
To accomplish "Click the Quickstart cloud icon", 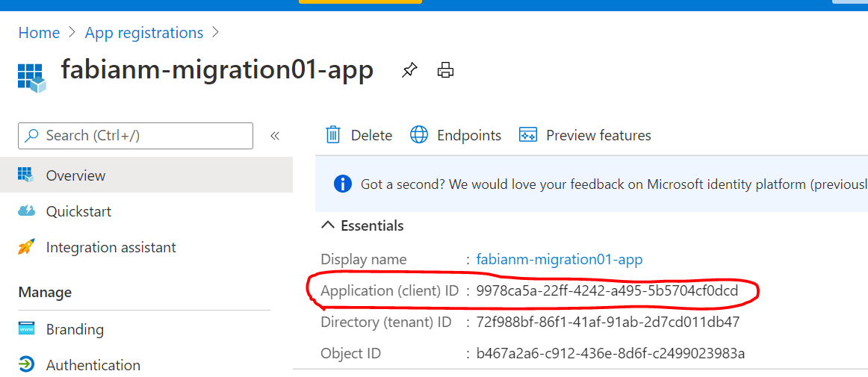I will [26, 211].
